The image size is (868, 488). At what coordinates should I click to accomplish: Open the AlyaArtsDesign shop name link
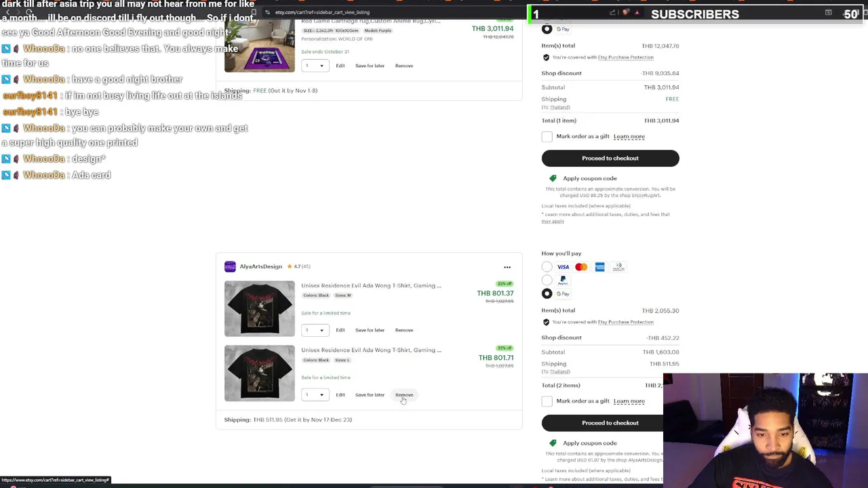tap(260, 266)
